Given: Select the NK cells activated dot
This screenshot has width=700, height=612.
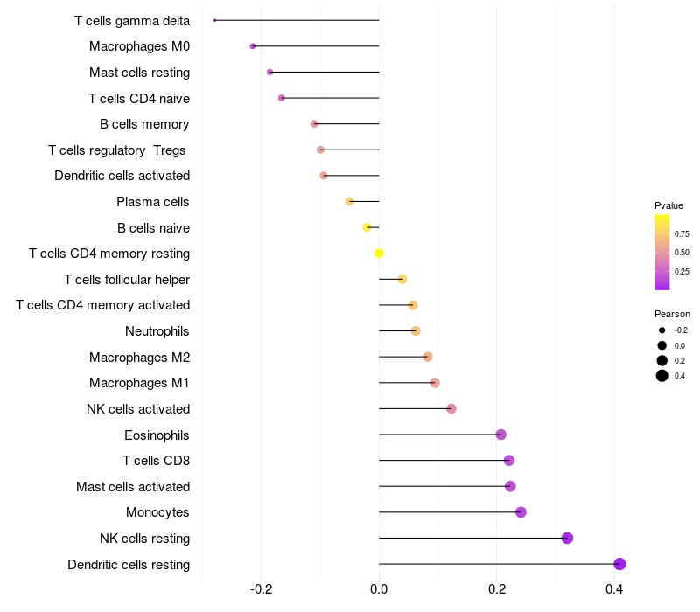Looking at the screenshot, I should [451, 408].
